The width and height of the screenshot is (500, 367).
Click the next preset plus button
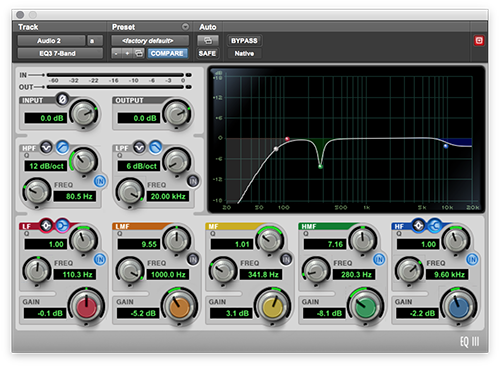127,53
